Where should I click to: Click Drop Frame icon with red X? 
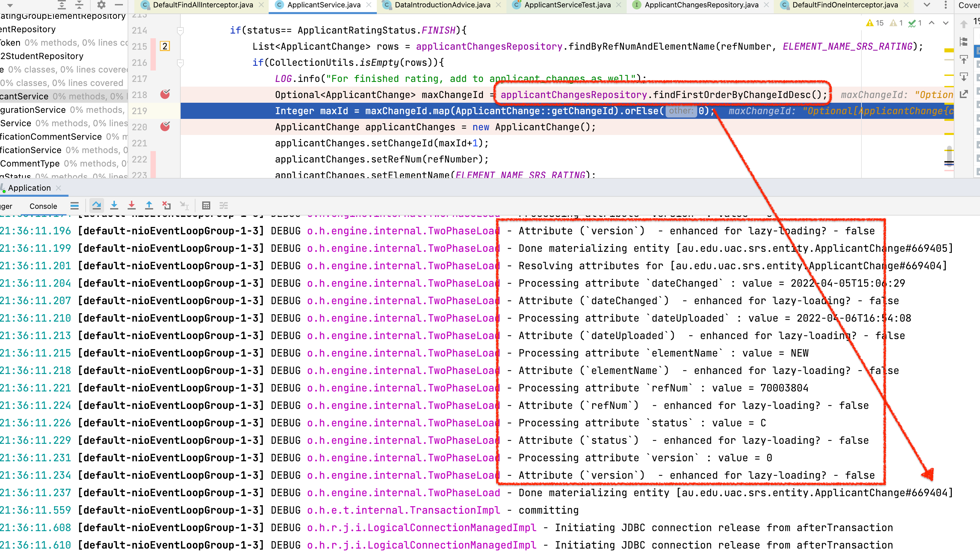tap(166, 206)
